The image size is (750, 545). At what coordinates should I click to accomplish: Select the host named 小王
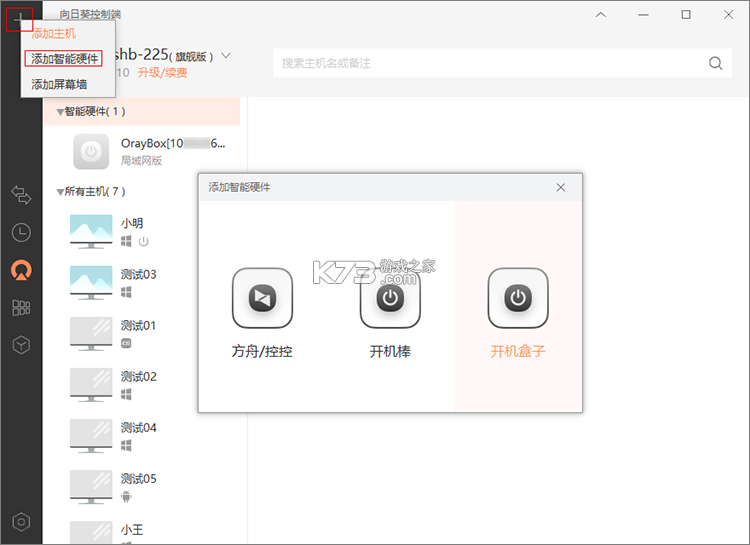coord(132,530)
